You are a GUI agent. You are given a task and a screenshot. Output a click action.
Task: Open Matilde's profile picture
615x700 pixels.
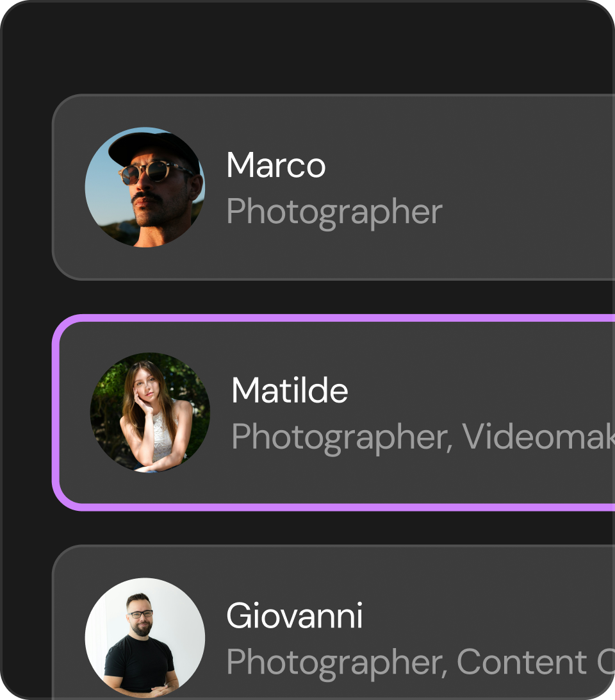point(150,413)
